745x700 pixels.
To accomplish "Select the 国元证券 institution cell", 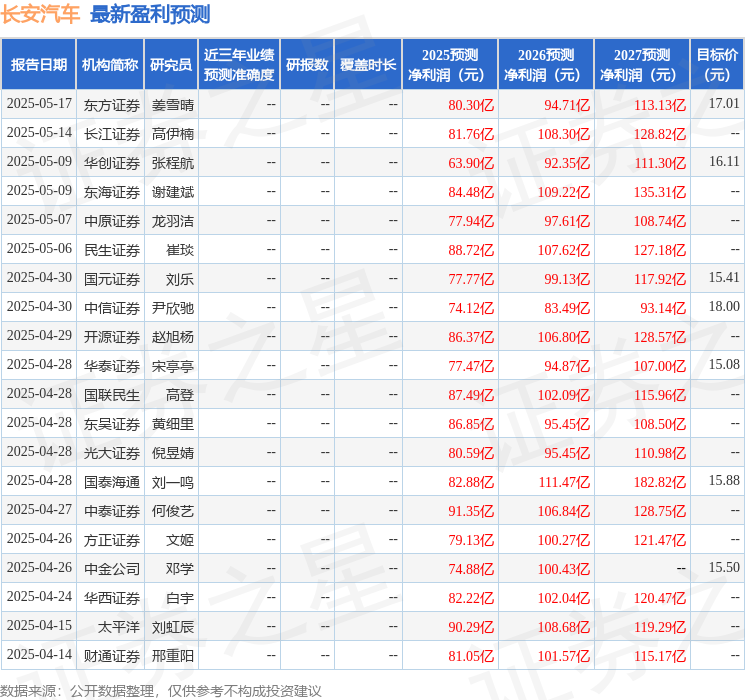I will point(112,279).
